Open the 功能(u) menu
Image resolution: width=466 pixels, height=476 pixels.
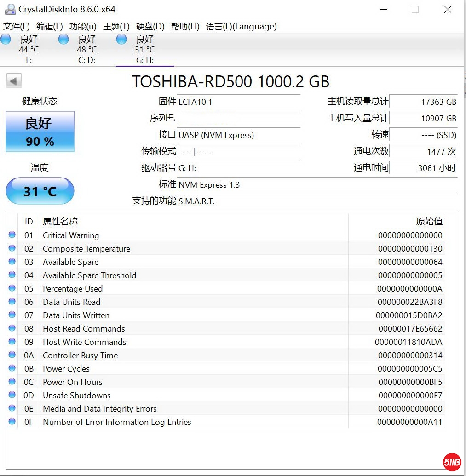[83, 27]
